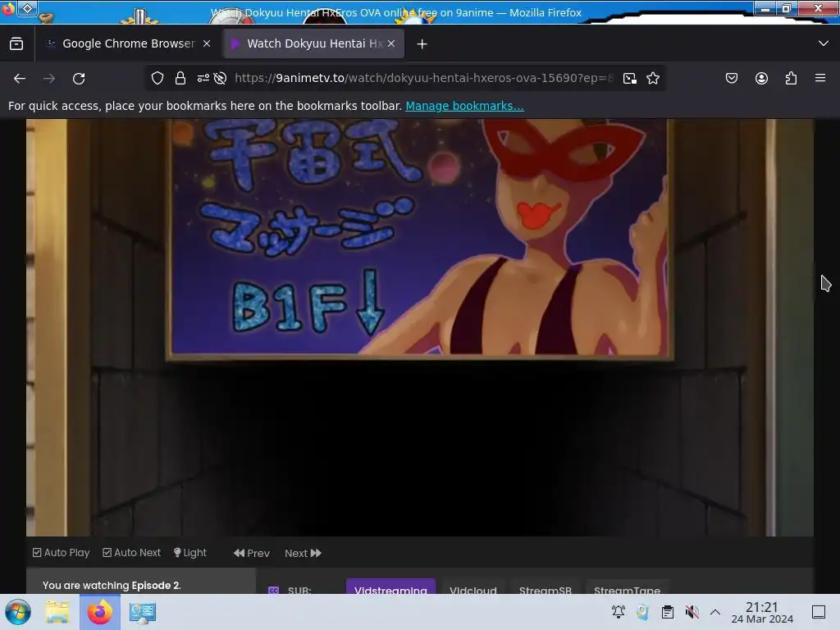
Task: Switch to the Vidcloud server
Action: 473,586
